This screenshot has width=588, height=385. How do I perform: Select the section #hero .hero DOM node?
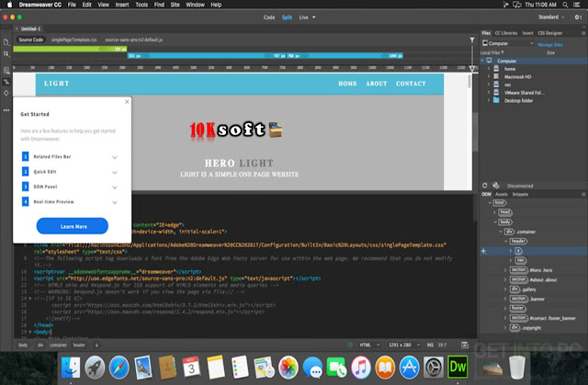pos(531,270)
